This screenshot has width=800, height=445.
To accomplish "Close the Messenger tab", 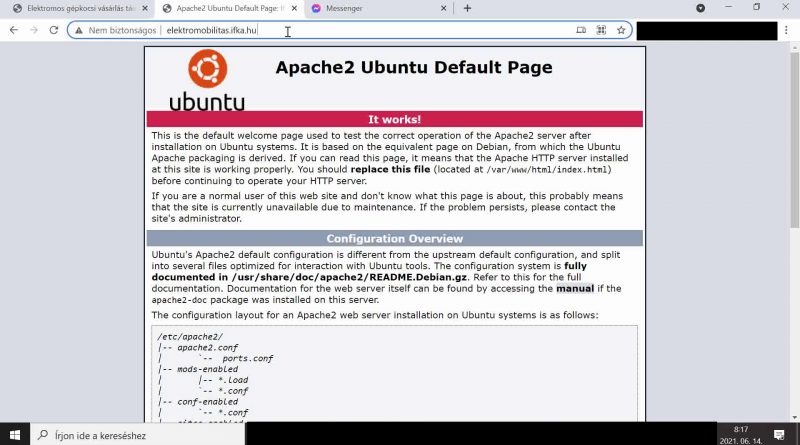I will tap(443, 8).
